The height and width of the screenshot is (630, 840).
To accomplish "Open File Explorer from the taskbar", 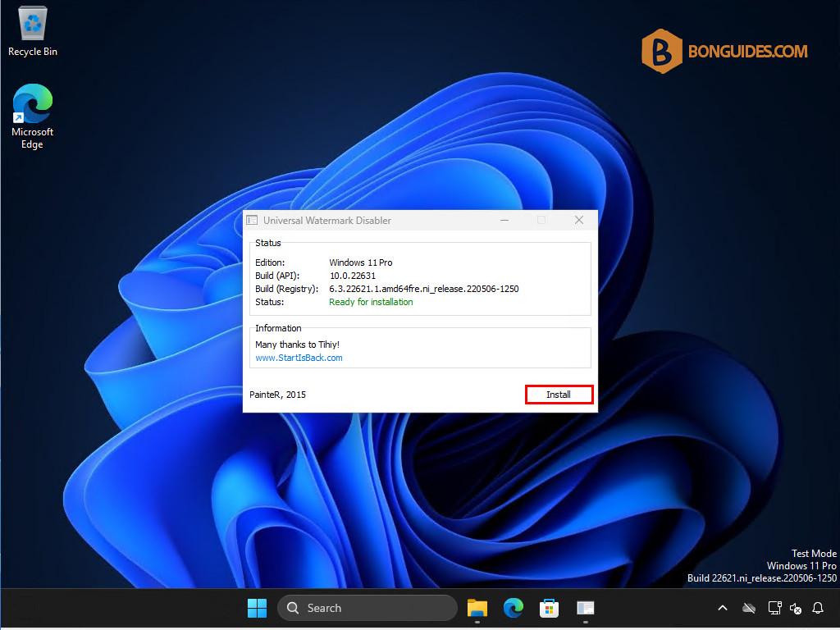I will pos(477,608).
